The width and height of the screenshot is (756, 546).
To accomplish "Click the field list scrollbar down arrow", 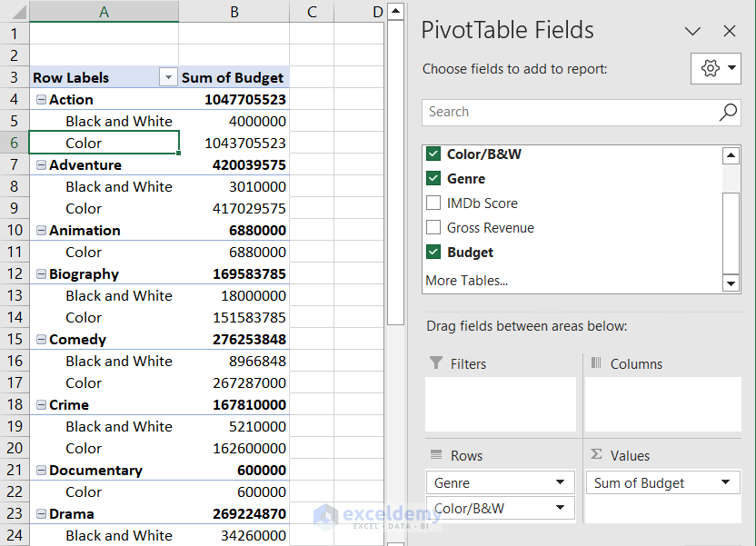I will point(731,283).
